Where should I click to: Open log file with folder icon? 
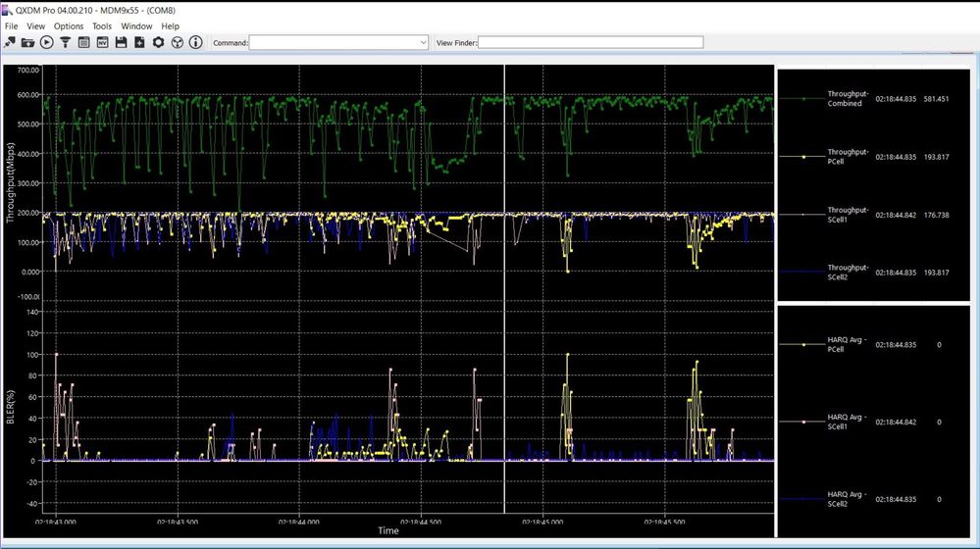tap(28, 42)
